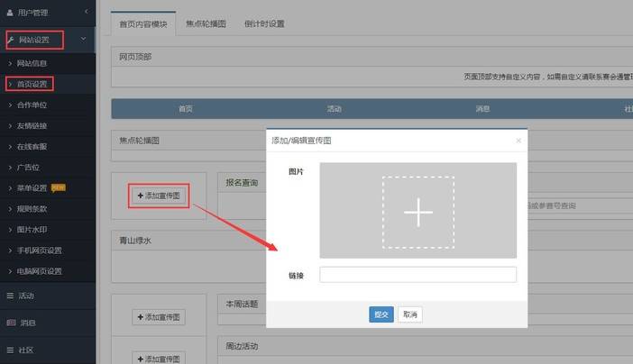Select the 首页内容模块 tab
The height and width of the screenshot is (364, 633).
click(143, 24)
